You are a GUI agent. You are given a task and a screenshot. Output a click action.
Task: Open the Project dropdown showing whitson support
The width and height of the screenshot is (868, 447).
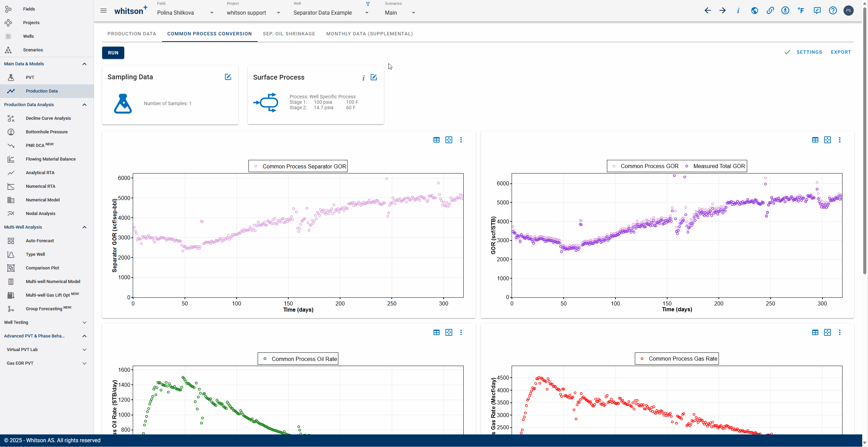254,13
